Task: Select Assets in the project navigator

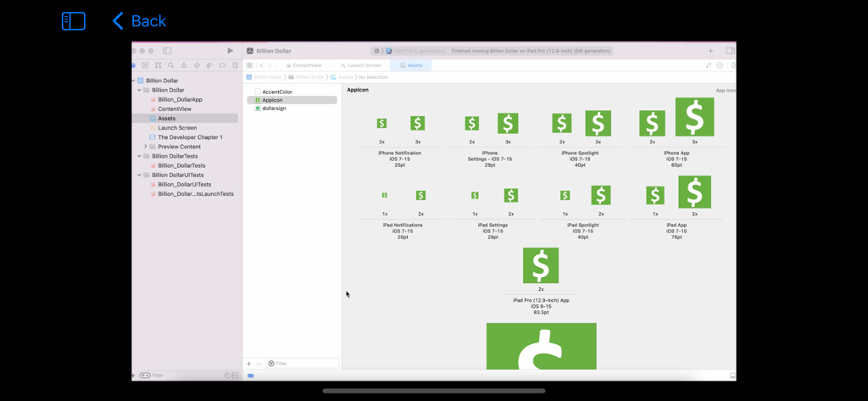Action: coord(185,119)
